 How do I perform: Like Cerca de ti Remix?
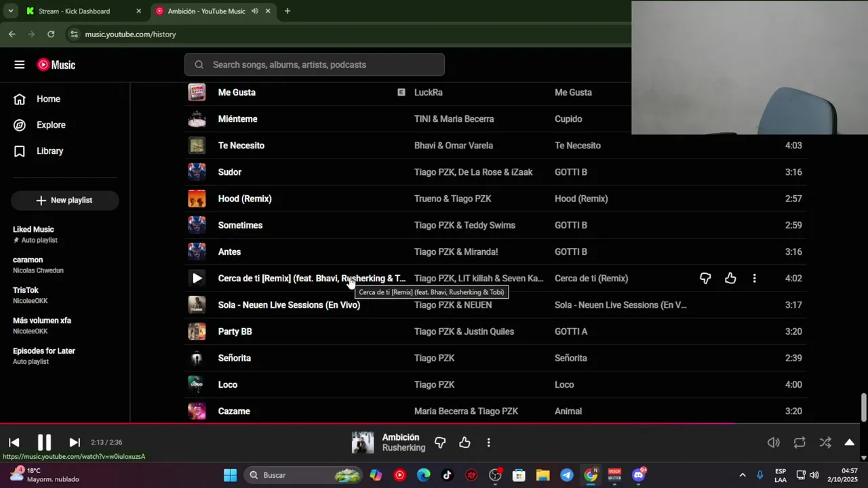click(730, 279)
